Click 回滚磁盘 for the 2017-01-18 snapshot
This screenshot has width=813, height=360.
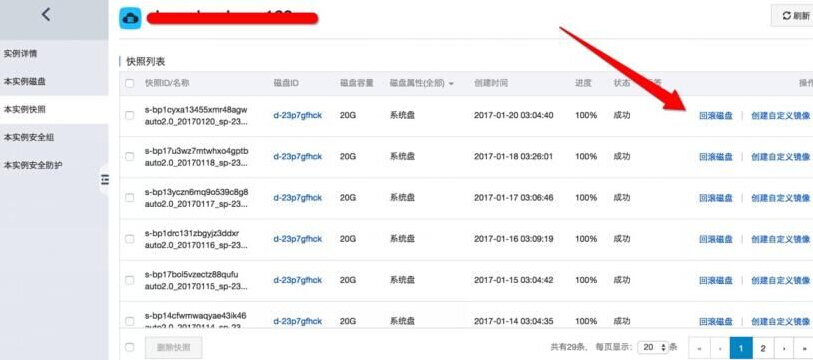(x=716, y=156)
